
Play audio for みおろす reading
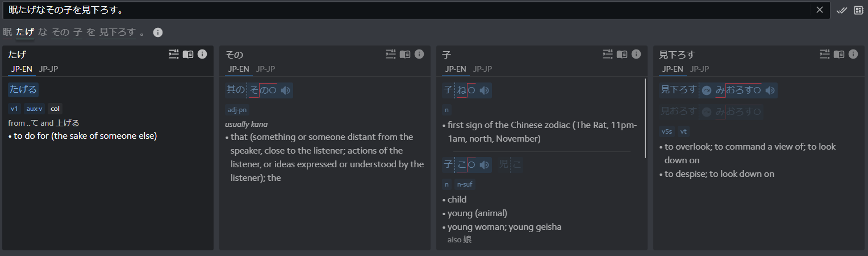(770, 90)
